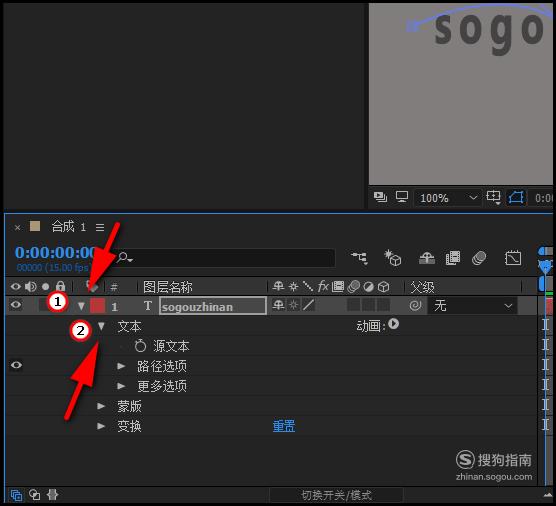The height and width of the screenshot is (506, 556).
Task: Click the sogouzhinan layer name field
Action: (213, 306)
